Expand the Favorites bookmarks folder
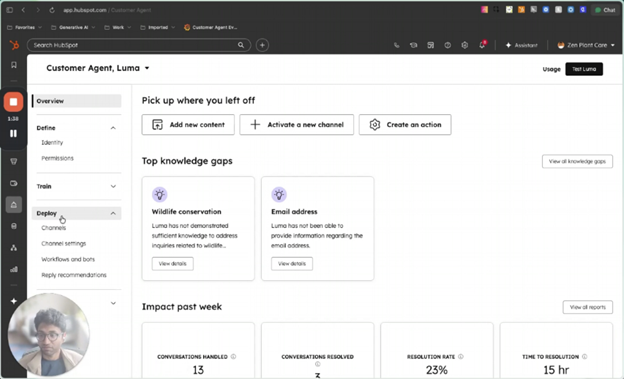 (24, 27)
